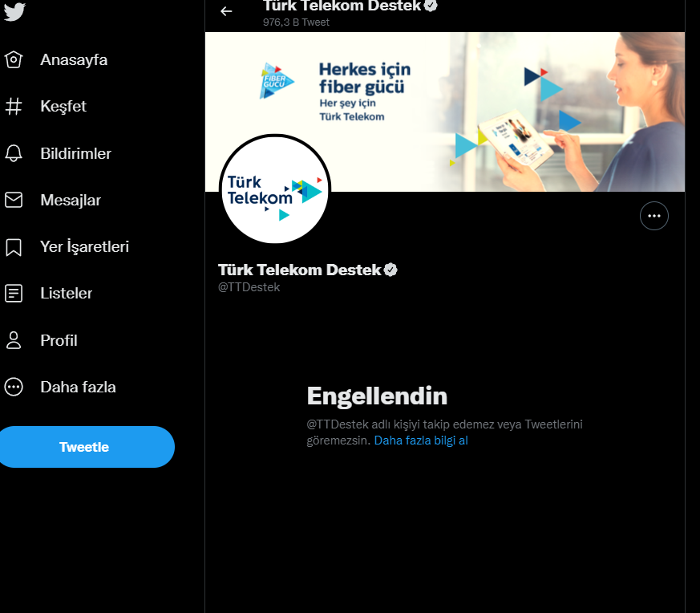Select the Anasayfa menu label
The width and height of the screenshot is (700, 613).
[74, 60]
